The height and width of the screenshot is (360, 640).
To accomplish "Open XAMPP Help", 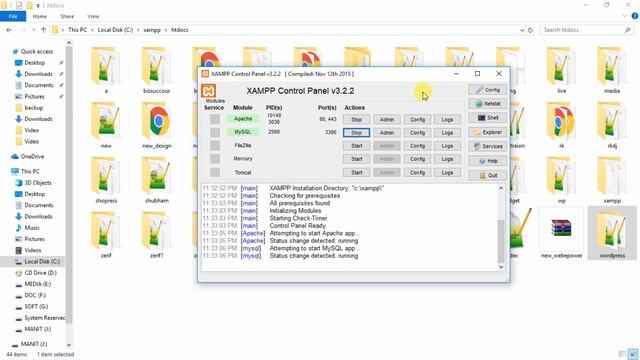I will click(x=487, y=161).
